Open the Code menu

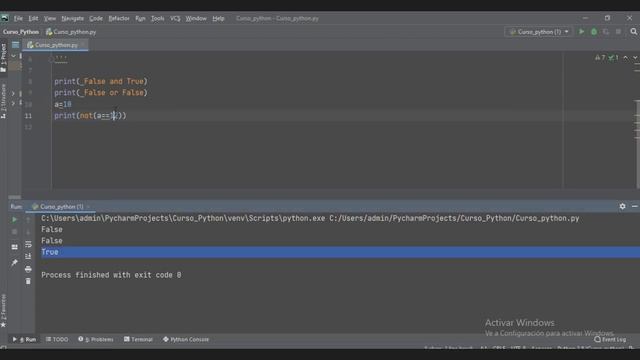pos(96,18)
